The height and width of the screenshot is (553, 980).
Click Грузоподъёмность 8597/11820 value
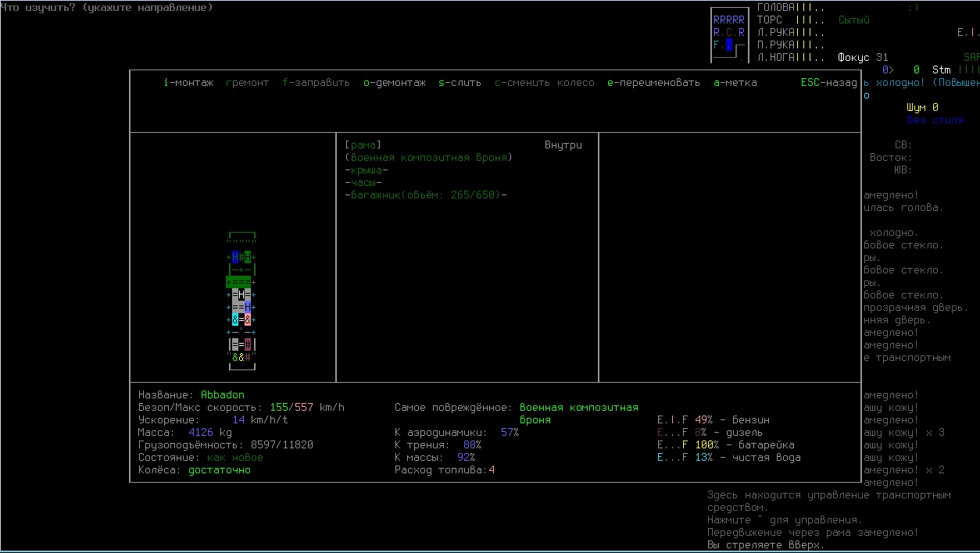coord(282,445)
